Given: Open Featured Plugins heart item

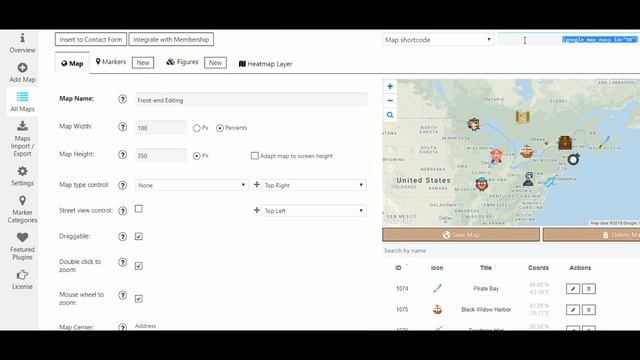Looking at the screenshot, I should pos(22,246).
